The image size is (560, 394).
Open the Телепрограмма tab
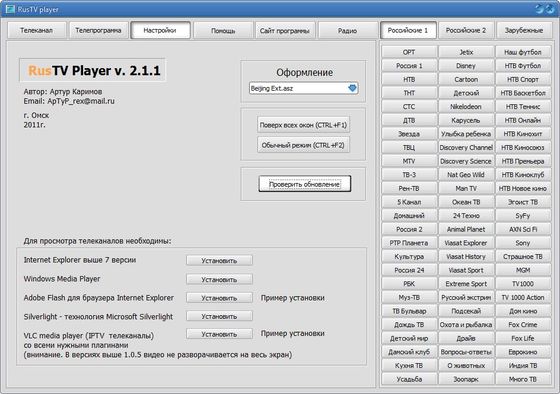[98, 30]
